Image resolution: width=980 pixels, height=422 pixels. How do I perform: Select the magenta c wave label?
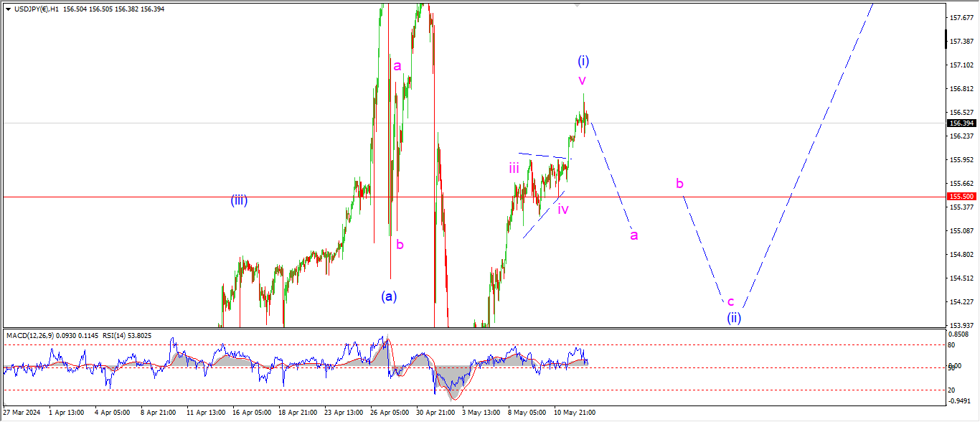[730, 302]
